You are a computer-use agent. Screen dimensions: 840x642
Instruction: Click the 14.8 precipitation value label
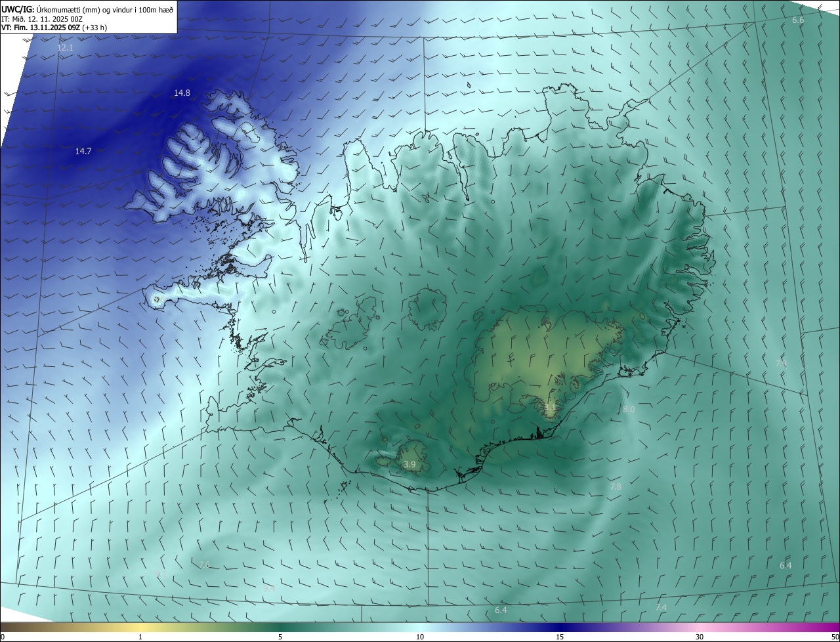[182, 93]
